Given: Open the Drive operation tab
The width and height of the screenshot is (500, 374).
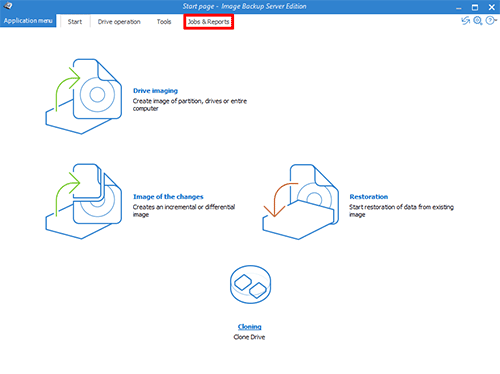Looking at the screenshot, I should click(x=119, y=22).
